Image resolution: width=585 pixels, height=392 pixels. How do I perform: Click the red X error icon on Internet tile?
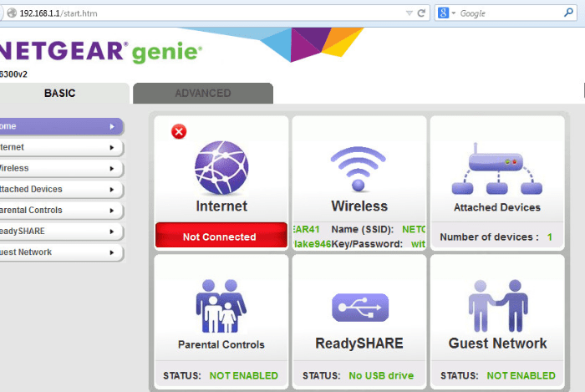[179, 132]
